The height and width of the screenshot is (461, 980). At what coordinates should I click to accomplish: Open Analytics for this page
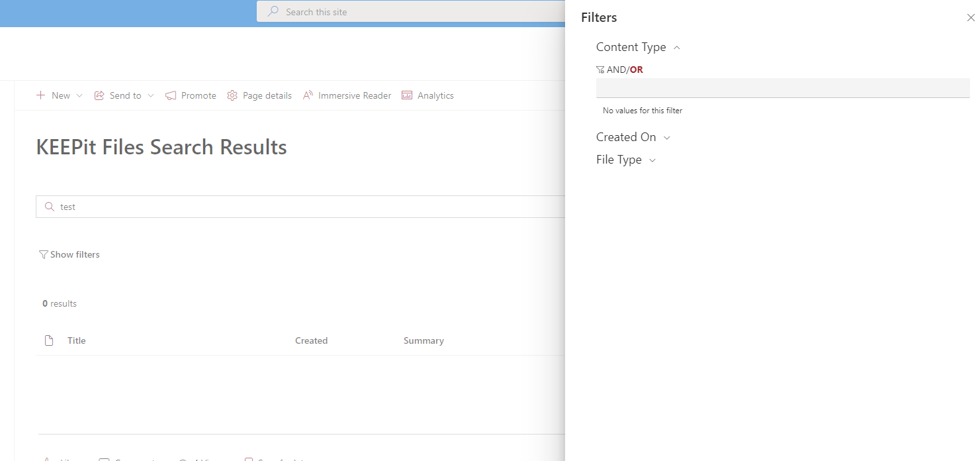[x=407, y=95]
